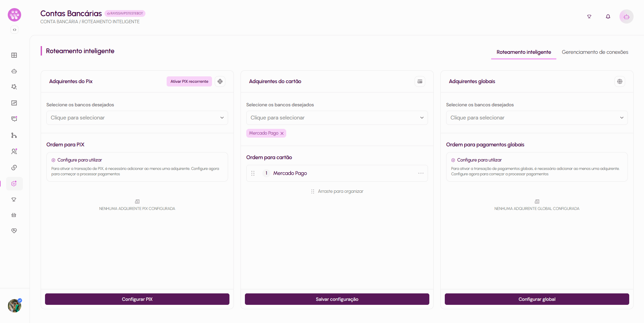Click the trophy icon in the top header
Viewport: 644px width, 323px height.
click(589, 16)
